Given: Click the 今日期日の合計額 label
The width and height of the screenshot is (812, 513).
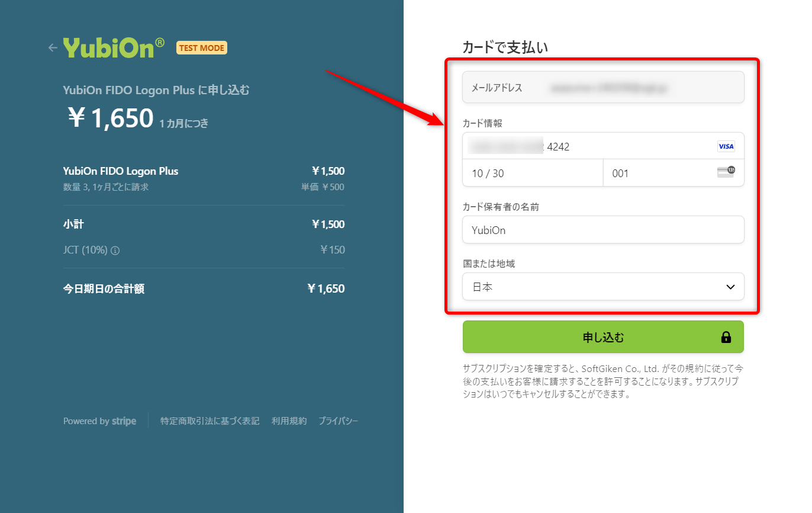Looking at the screenshot, I should (104, 289).
